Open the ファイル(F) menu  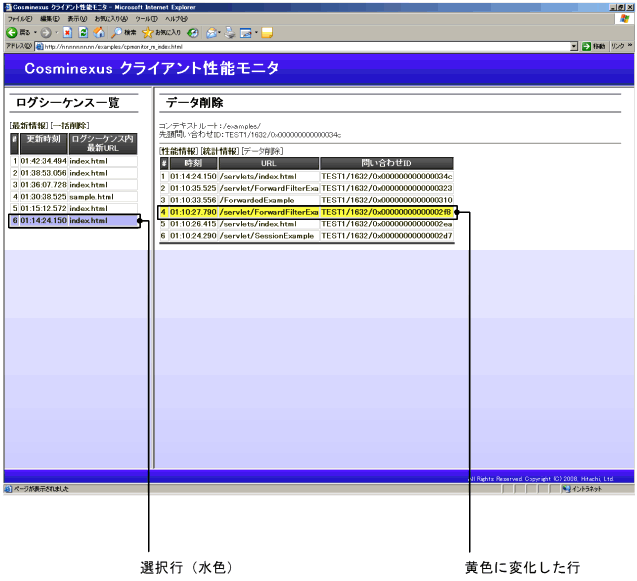click(19, 19)
